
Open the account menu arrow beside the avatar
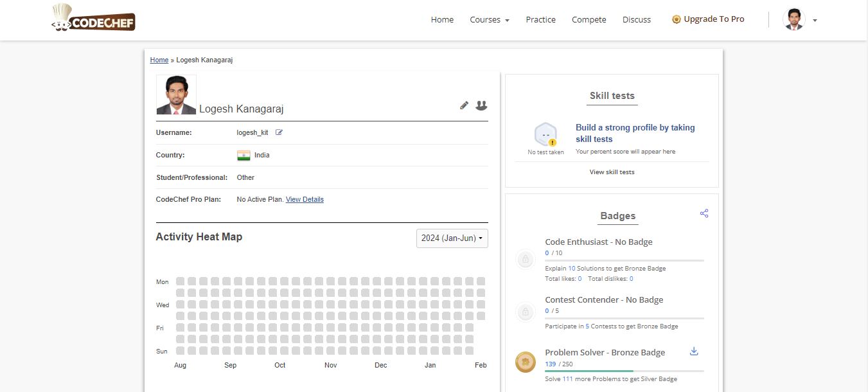pos(815,21)
